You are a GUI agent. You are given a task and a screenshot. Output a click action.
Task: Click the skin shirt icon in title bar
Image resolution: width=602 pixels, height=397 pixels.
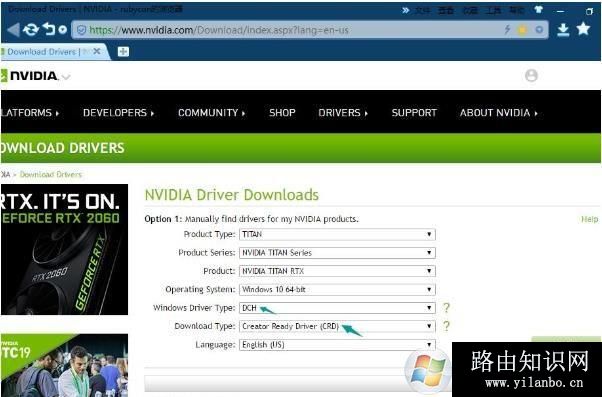click(539, 10)
